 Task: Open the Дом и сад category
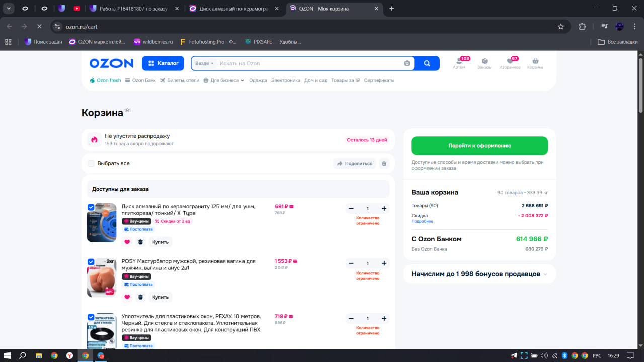[x=316, y=80]
